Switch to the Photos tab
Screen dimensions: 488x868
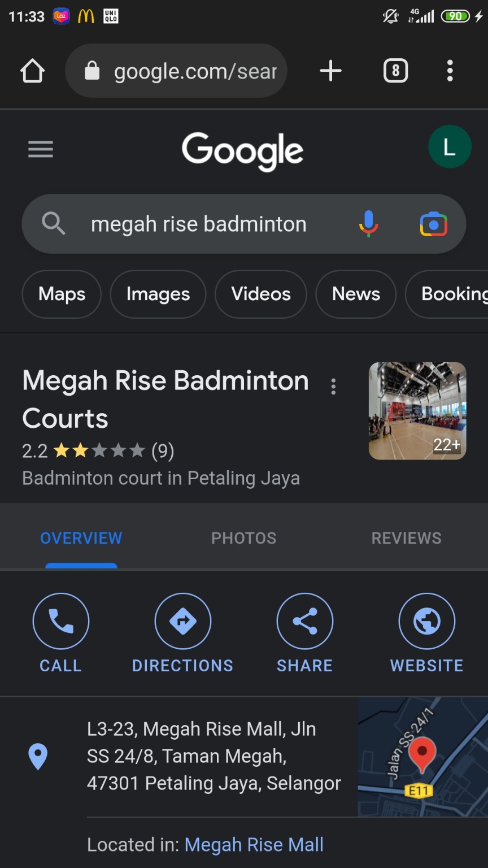[x=244, y=538]
